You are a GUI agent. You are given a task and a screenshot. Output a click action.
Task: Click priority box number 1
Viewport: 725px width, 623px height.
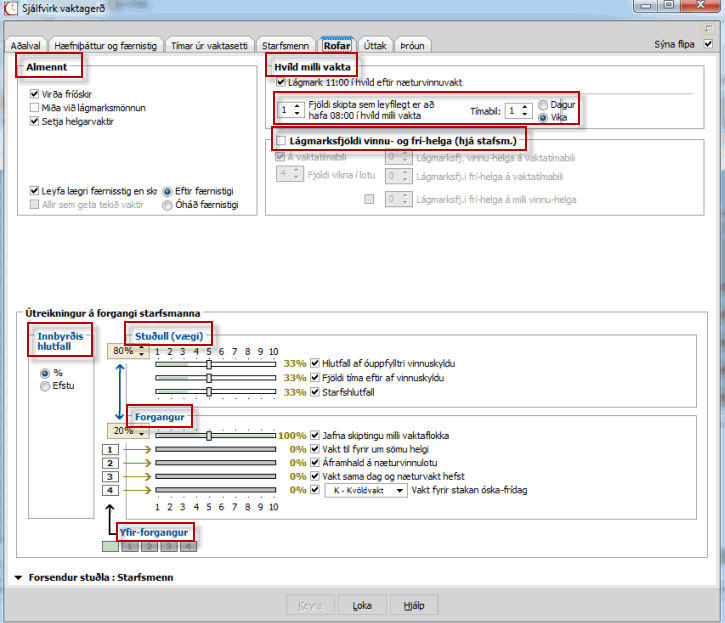pyautogui.click(x=111, y=450)
